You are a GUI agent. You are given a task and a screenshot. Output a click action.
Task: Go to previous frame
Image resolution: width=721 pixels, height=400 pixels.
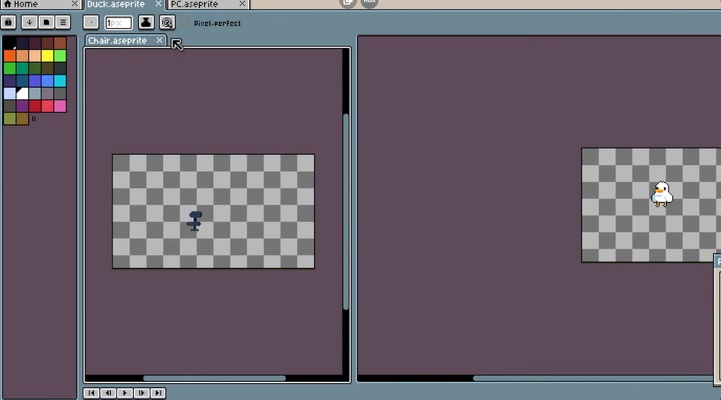(108, 393)
